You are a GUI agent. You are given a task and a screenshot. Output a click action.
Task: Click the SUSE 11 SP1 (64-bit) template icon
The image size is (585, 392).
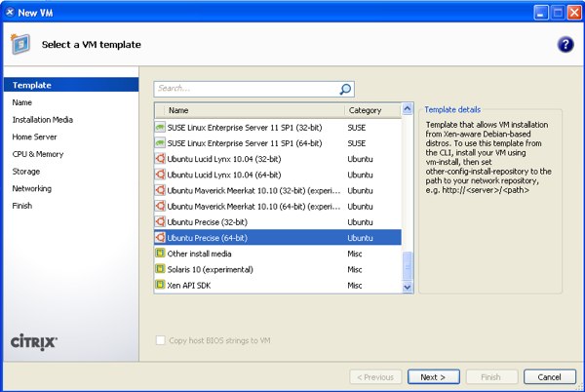pyautogui.click(x=160, y=142)
